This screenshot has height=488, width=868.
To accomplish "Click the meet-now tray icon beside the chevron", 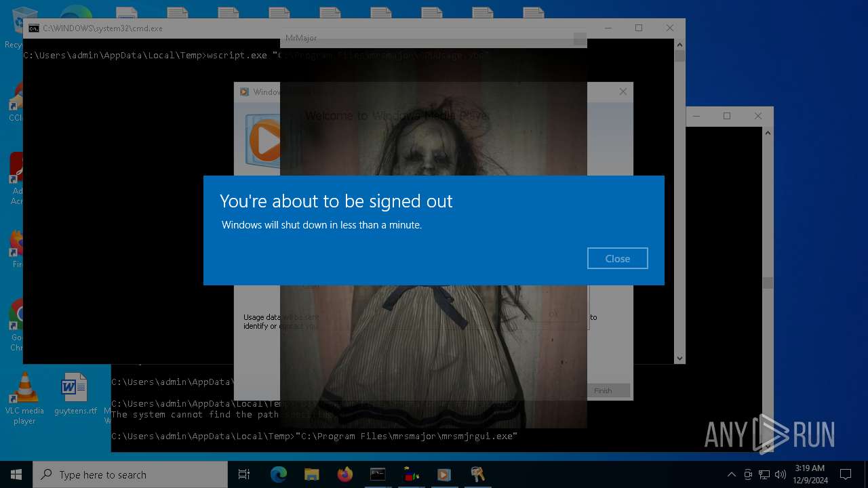I will coord(747,474).
